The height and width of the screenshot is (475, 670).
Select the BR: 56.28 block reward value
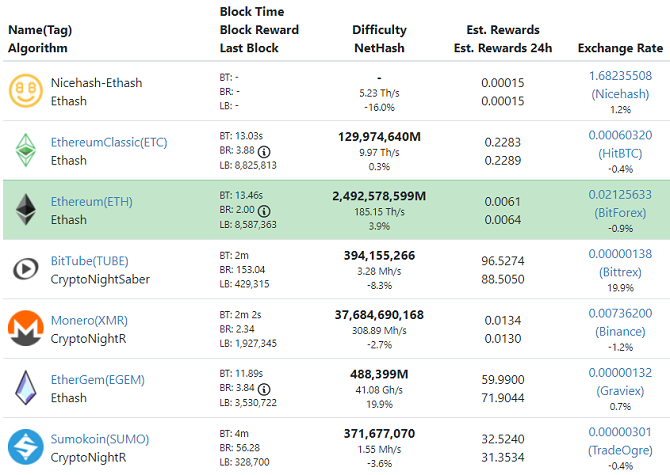point(240,448)
